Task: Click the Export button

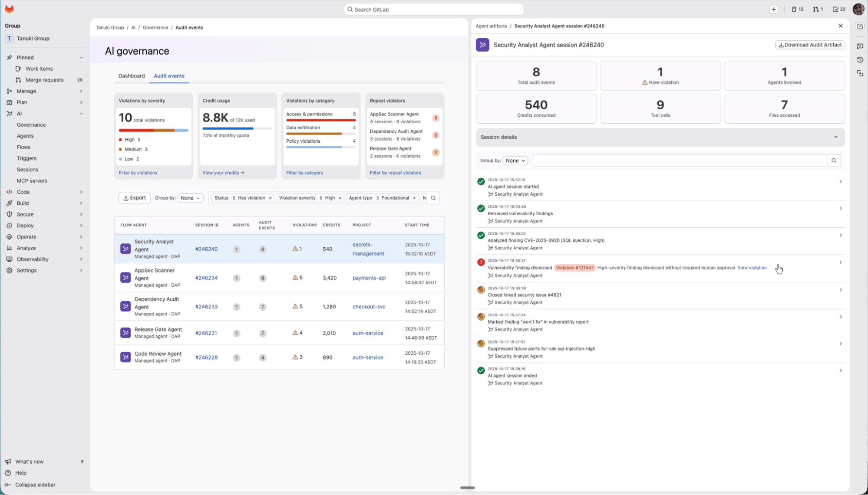Action: 135,198
